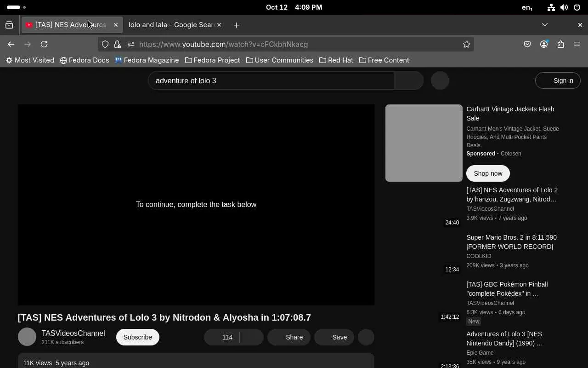This screenshot has height=368, width=588.
Task: Open the Adventures of Lolo 2 TAS video
Action: tap(512, 195)
